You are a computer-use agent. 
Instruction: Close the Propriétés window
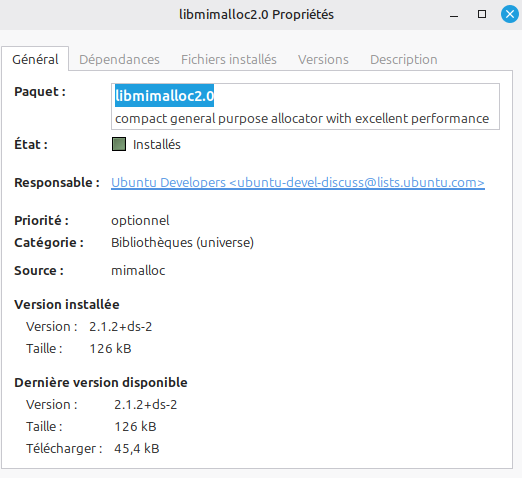[x=509, y=14]
